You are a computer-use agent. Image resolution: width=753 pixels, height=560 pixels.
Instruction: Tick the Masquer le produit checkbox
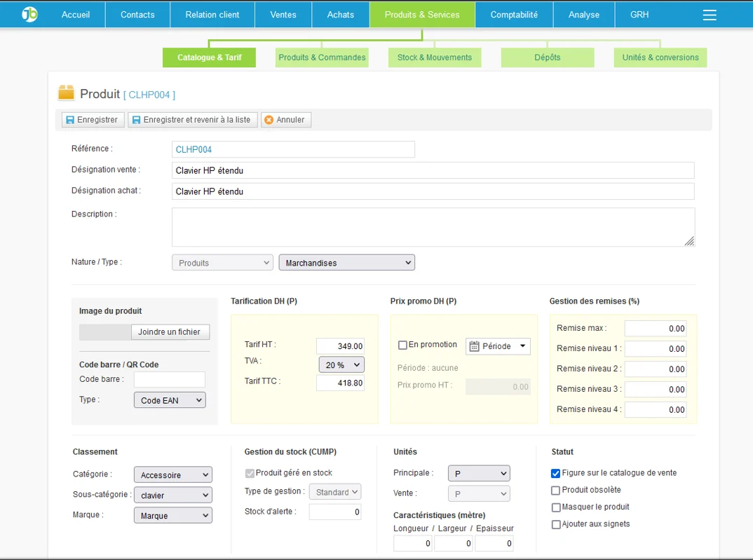click(x=556, y=507)
